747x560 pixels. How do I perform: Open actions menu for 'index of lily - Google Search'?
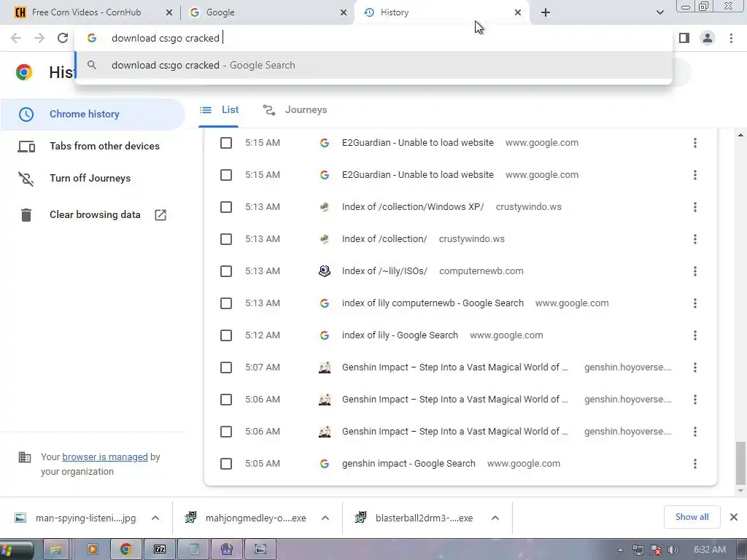click(x=695, y=335)
